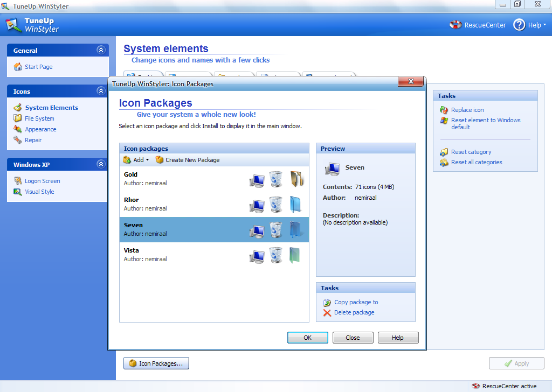Collapse the General sidebar section
The image size is (552, 392).
point(101,50)
